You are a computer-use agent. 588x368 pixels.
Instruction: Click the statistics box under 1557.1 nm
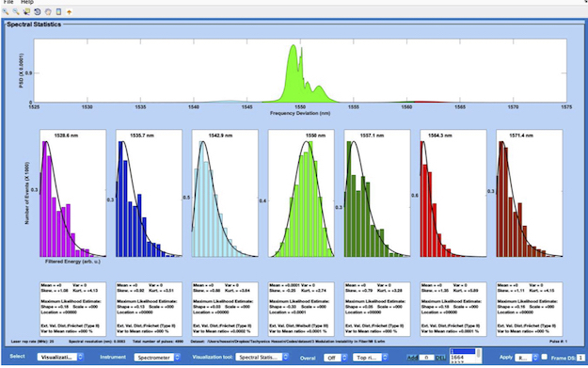(377, 309)
